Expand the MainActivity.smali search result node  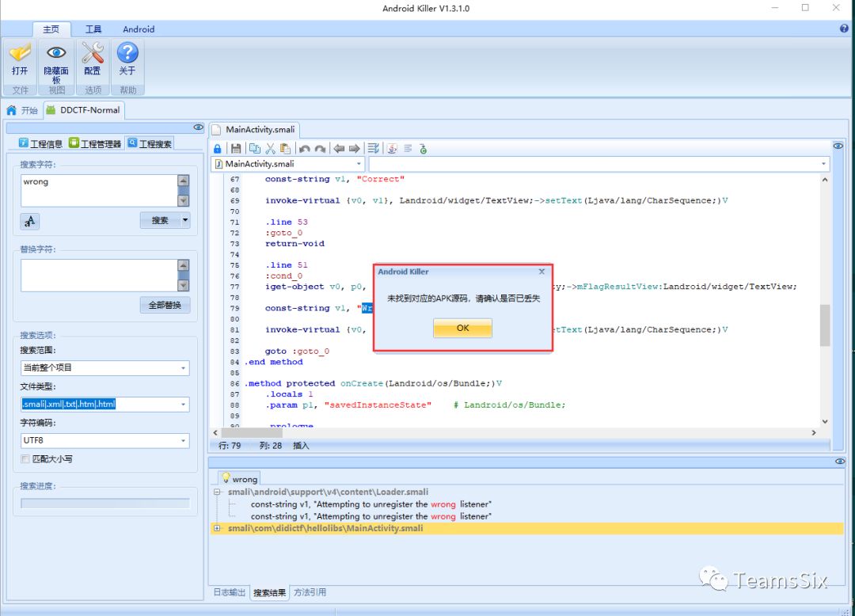[x=217, y=528]
